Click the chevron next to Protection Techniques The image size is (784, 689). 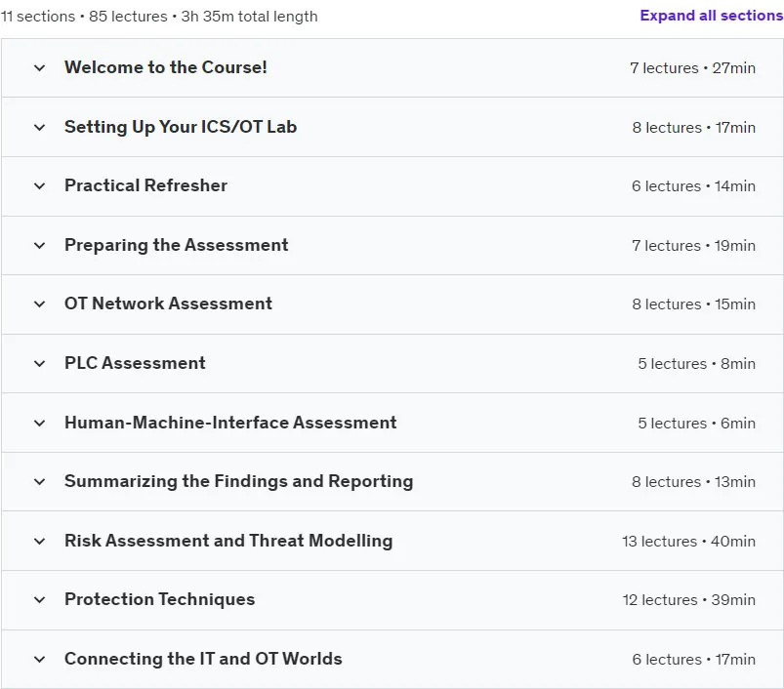(39, 599)
